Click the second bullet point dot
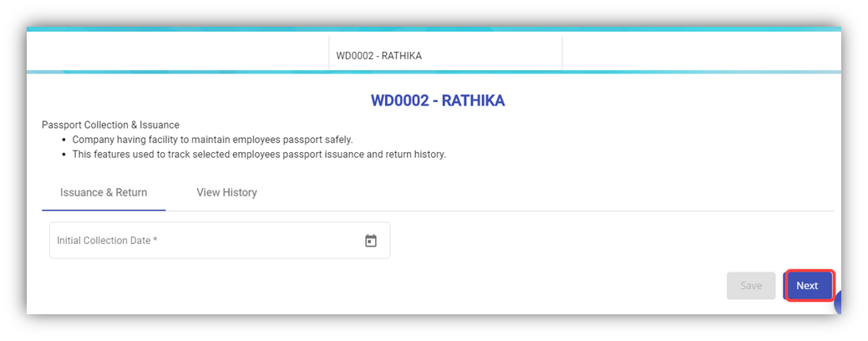The height and width of the screenshot is (341, 868). click(64, 155)
